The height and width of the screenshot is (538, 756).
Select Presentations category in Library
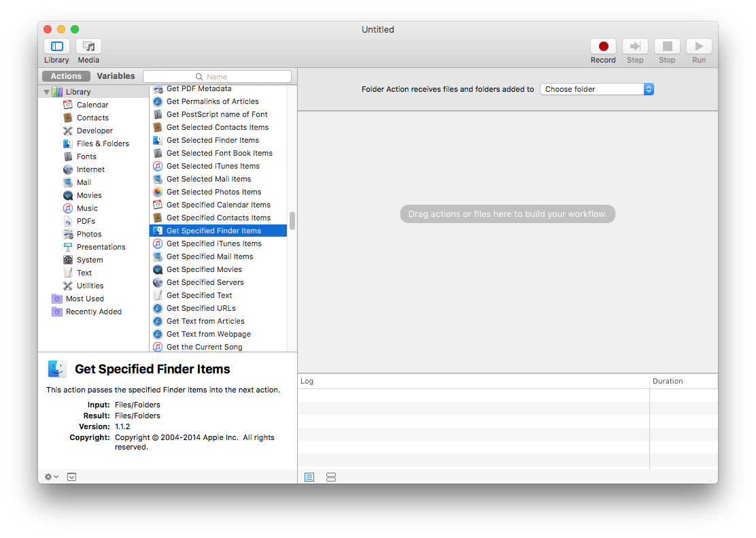coord(101,247)
